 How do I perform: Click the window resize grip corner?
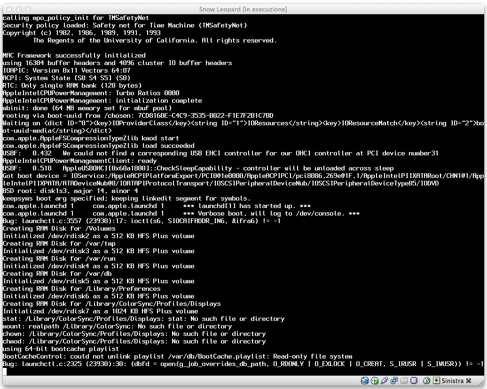(481, 382)
